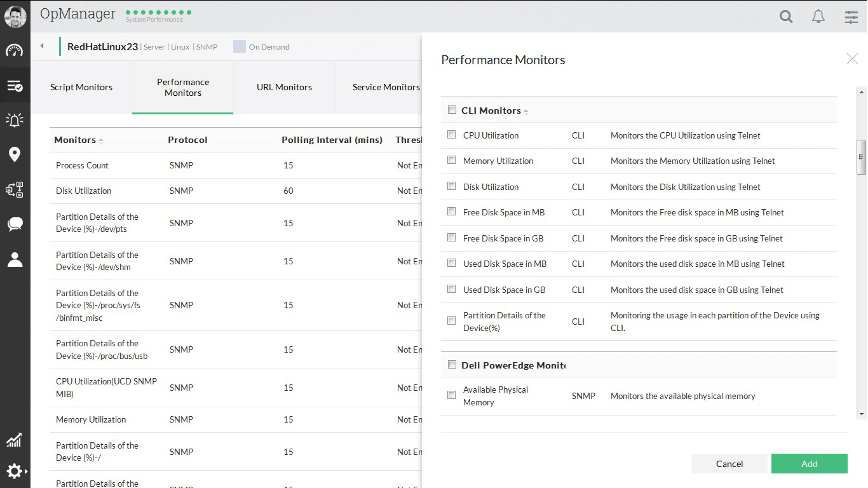This screenshot has height=488, width=868.
Task: Click the Performance Monitors panel scrollbar thumb
Action: coord(862,156)
